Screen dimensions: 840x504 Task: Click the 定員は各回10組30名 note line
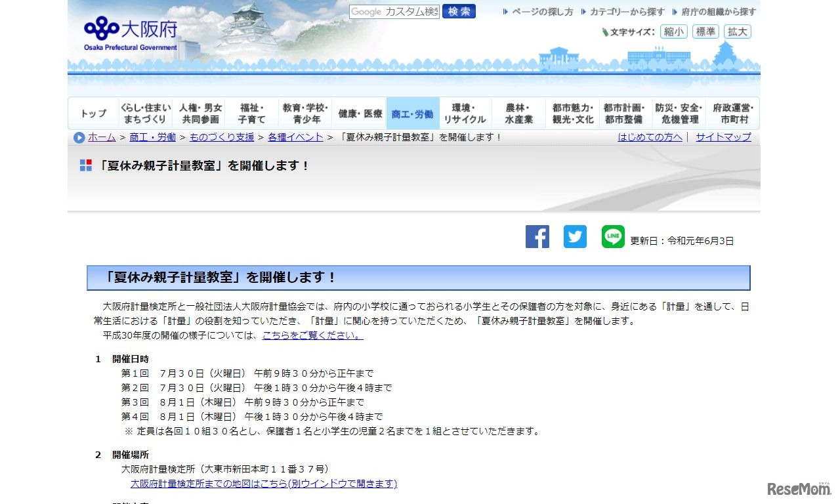click(x=333, y=431)
